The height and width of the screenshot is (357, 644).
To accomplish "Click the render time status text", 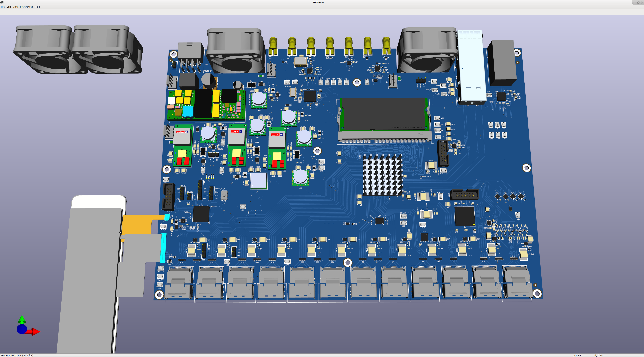I will [17, 355].
